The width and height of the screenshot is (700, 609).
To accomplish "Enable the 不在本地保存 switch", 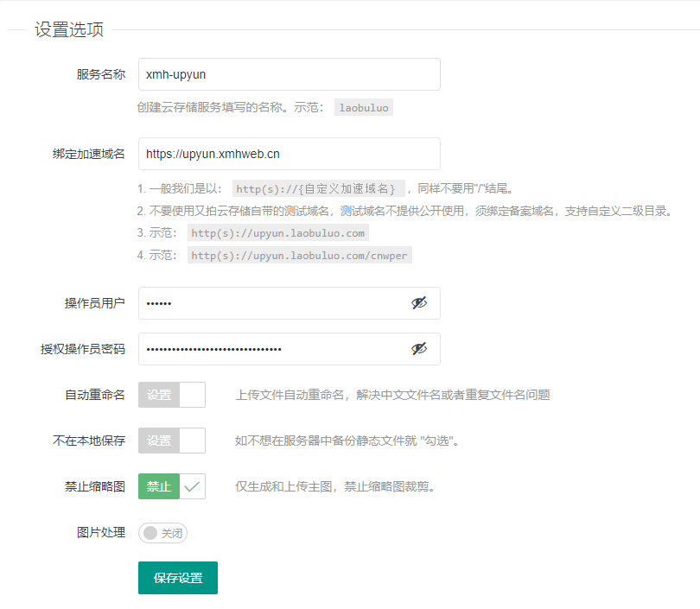I will pos(172,441).
